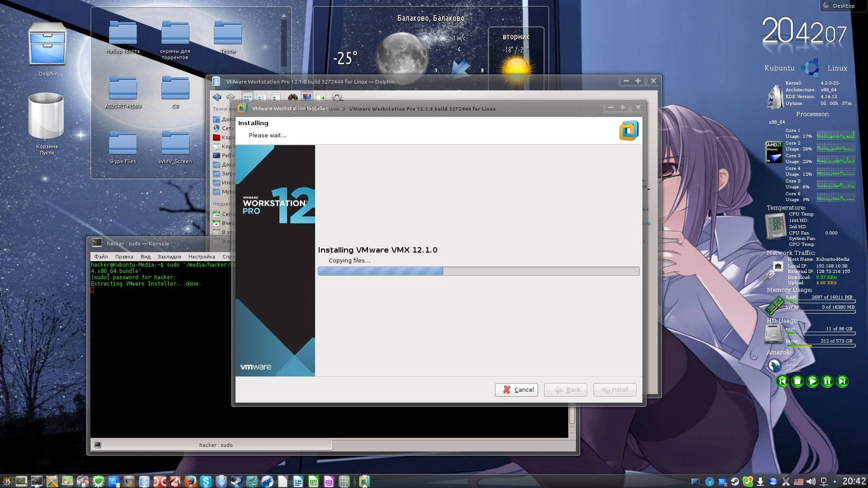Click previous track in Amarok widget
The height and width of the screenshot is (488, 868).
point(783,381)
